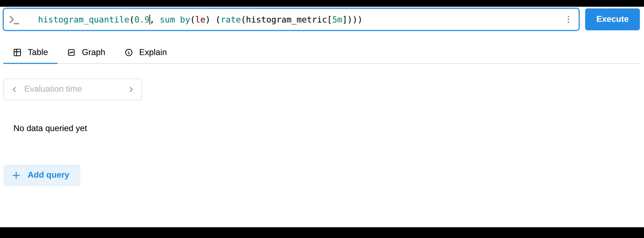Select the Table tab

[38, 52]
